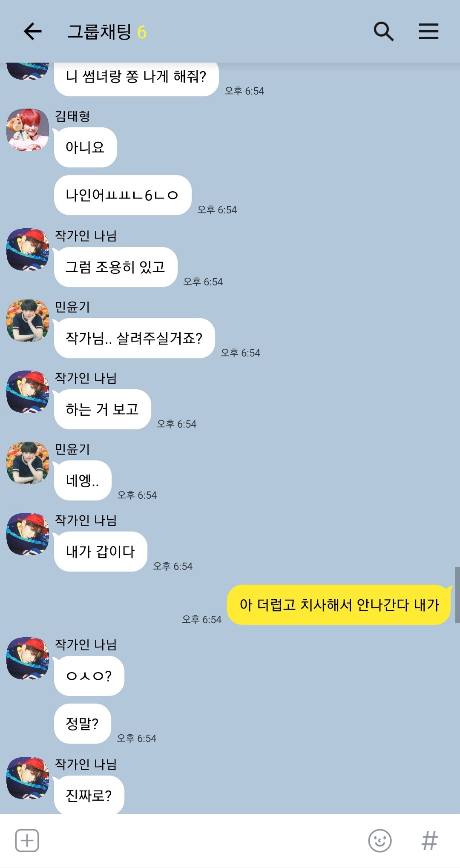Tap the back arrow icon
Screen dimensions: 460x868
coord(32,32)
